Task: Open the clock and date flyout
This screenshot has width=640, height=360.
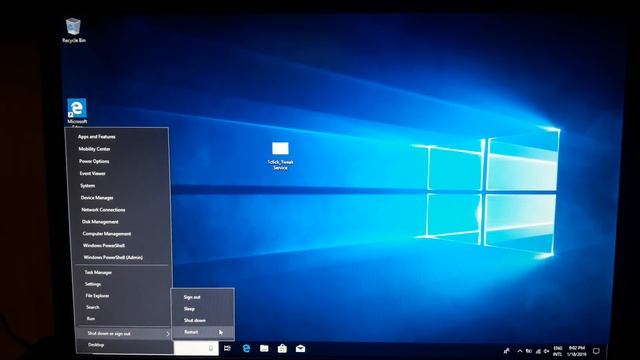Action: pos(577,351)
